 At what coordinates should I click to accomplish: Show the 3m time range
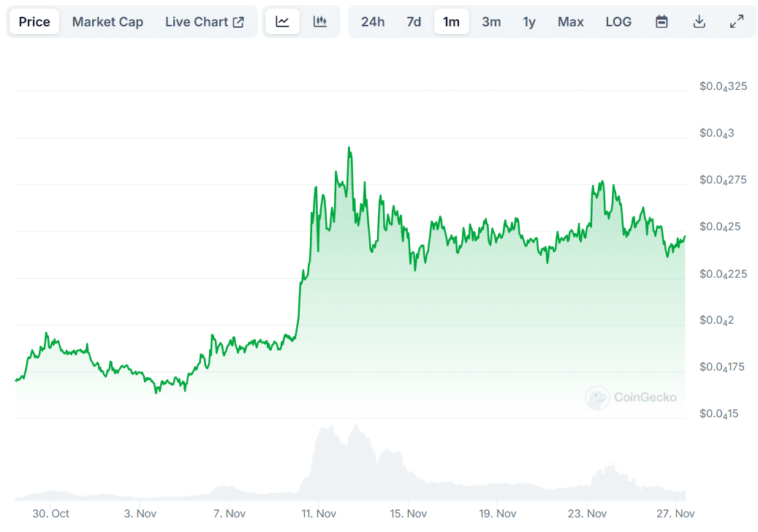coord(491,22)
